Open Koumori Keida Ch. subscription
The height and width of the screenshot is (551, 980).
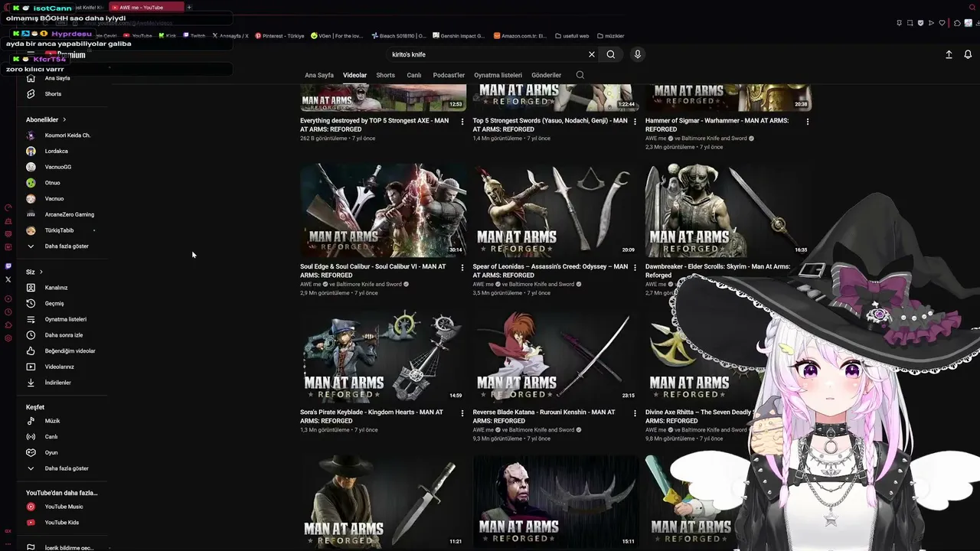point(67,135)
